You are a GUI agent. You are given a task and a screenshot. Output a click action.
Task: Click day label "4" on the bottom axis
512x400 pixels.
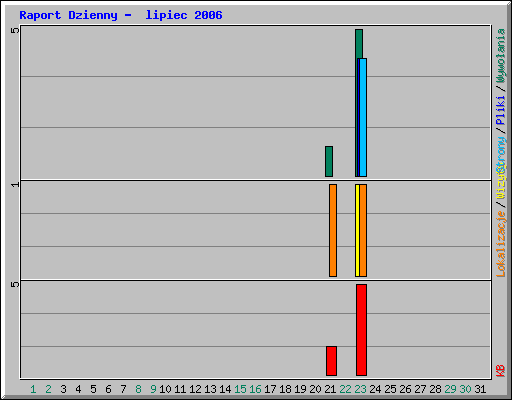click(78, 389)
